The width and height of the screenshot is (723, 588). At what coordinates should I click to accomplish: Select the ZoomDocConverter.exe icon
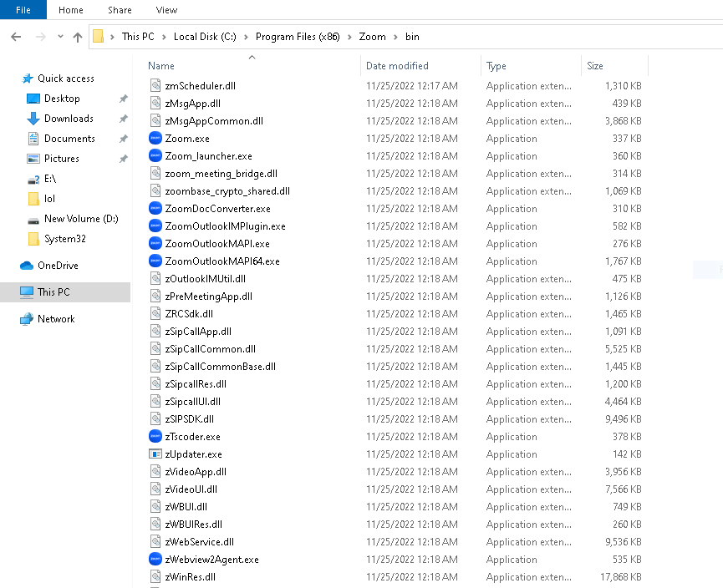[155, 208]
